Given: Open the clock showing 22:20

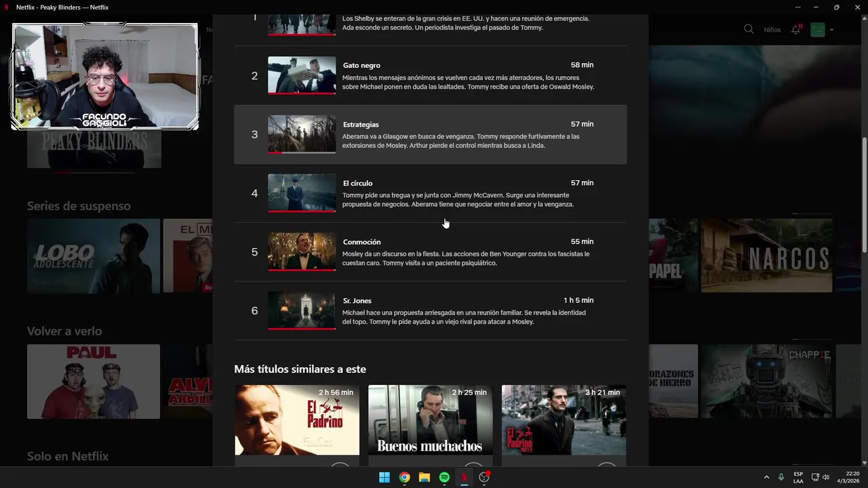Looking at the screenshot, I should tap(848, 477).
